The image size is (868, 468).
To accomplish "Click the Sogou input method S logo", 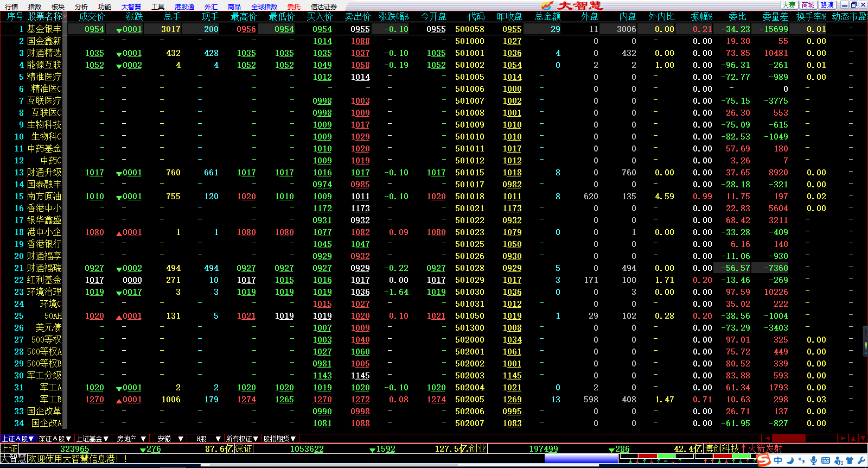I will click(764, 460).
